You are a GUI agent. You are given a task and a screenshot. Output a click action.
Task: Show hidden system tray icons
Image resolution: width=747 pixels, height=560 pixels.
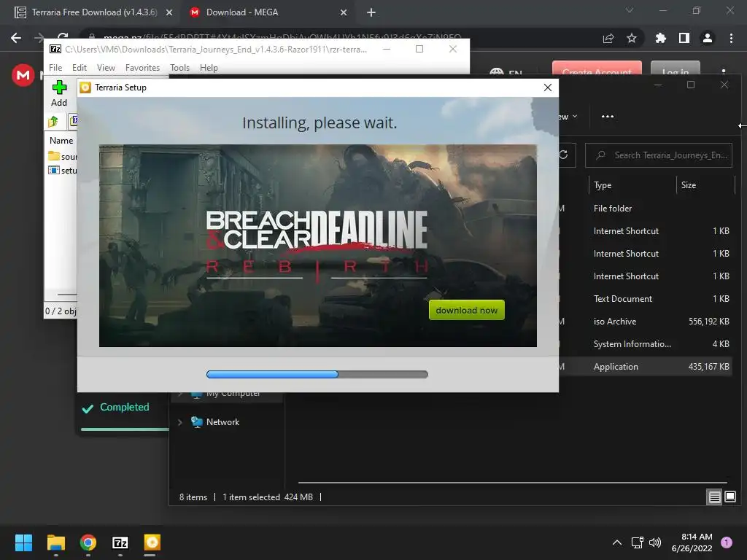point(617,542)
